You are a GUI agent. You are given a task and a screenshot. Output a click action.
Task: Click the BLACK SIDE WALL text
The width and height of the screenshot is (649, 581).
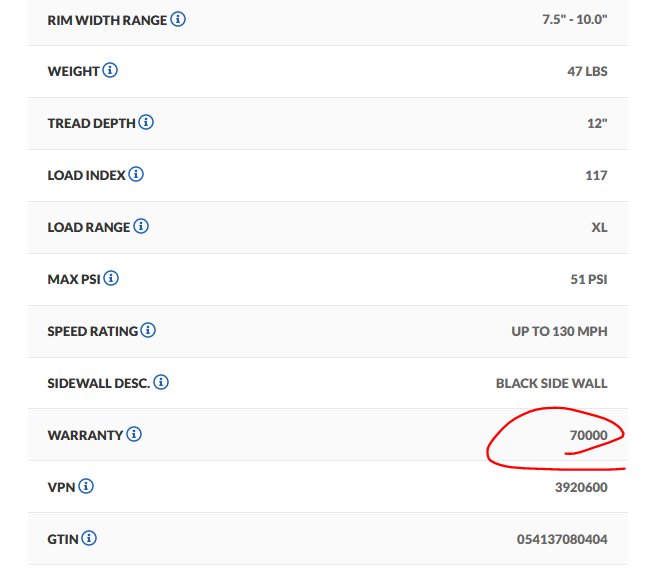click(x=552, y=384)
